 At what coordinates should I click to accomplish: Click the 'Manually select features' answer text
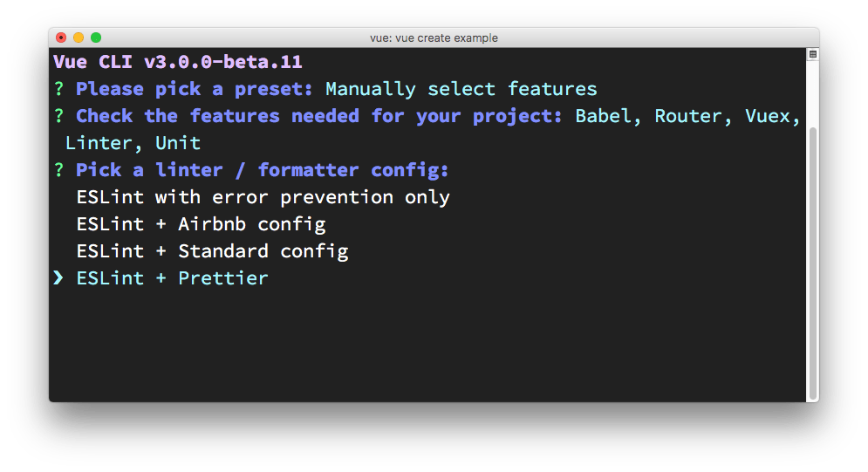click(461, 89)
